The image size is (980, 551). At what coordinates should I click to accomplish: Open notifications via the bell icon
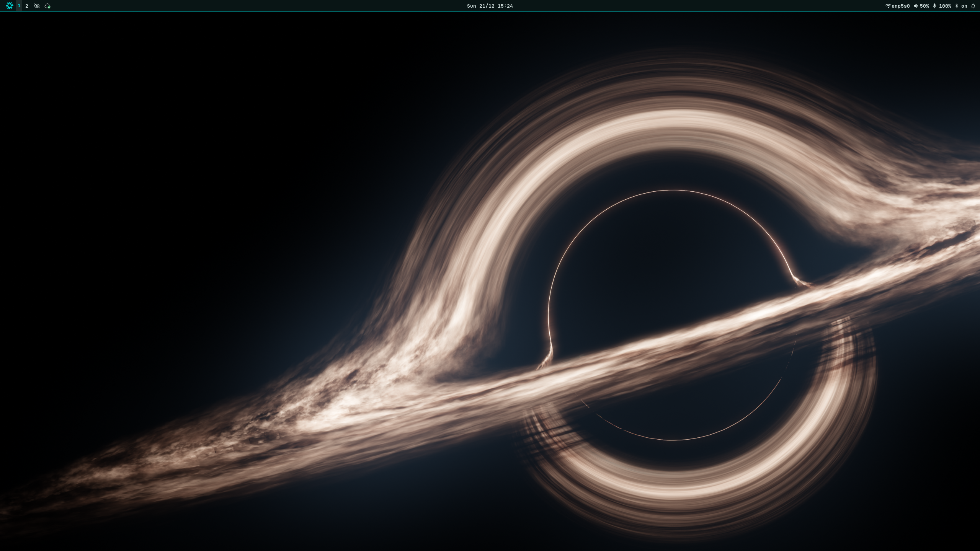click(x=973, y=6)
